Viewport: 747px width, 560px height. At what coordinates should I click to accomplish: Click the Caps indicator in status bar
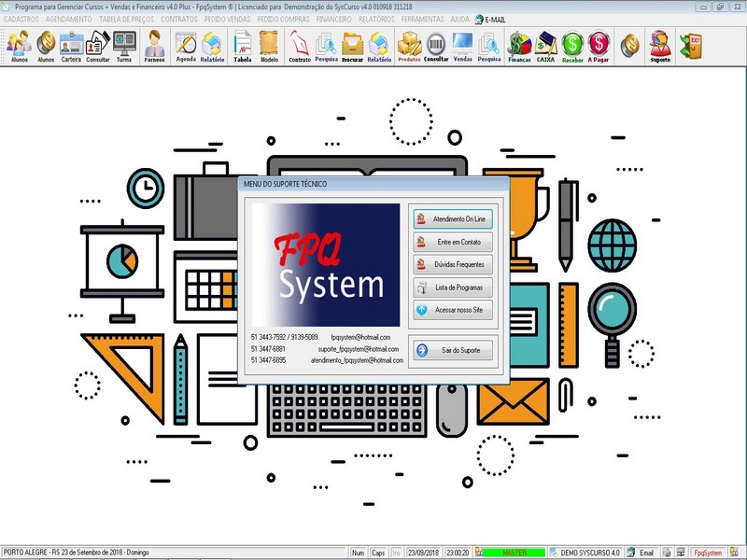coord(378,553)
